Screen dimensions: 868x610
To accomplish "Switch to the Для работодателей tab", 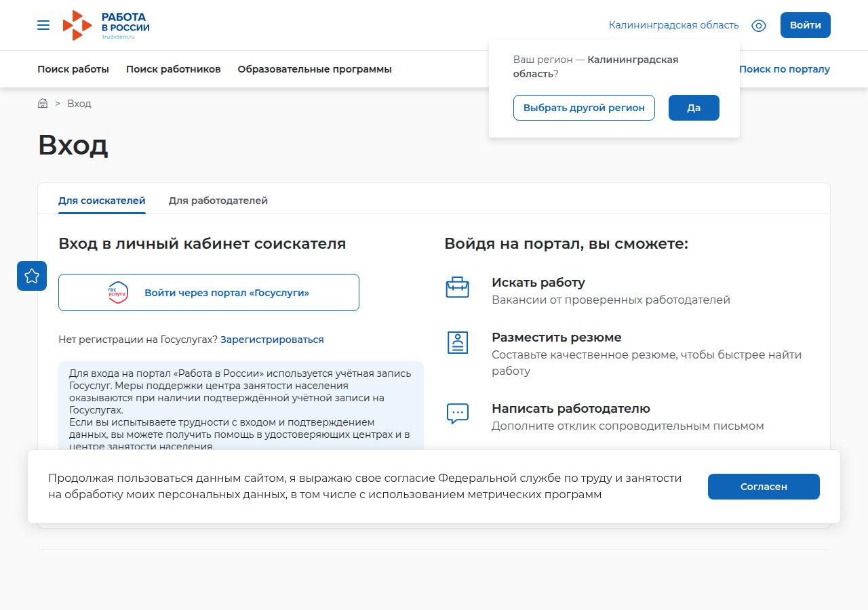I will [x=218, y=201].
